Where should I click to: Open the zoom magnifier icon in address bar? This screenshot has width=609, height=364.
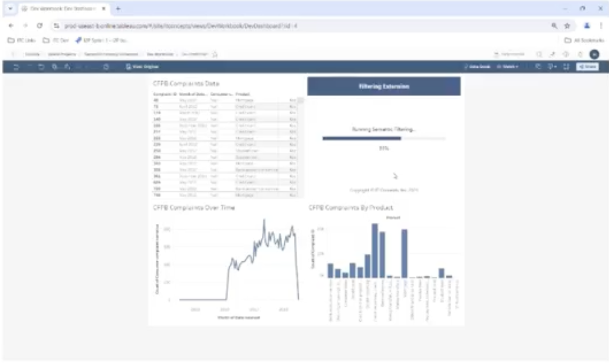pyautogui.click(x=555, y=26)
